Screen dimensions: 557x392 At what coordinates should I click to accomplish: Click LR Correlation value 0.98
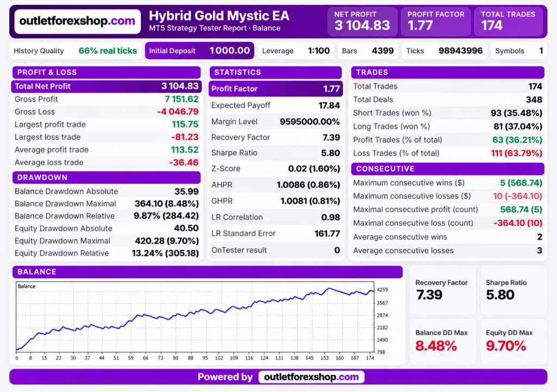[331, 217]
